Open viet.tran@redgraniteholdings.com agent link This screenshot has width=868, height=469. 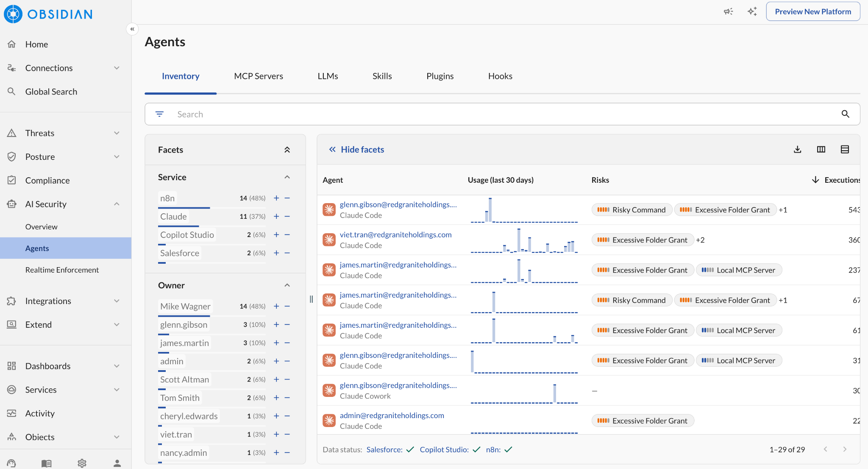(395, 234)
